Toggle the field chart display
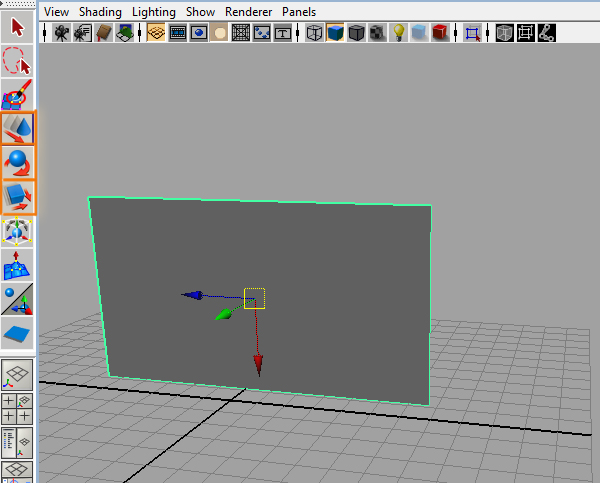The width and height of the screenshot is (600, 483). 241,33
